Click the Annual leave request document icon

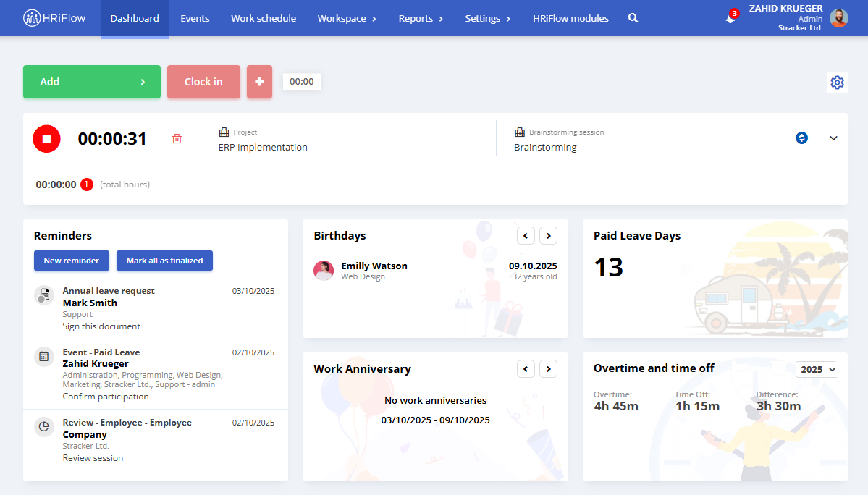tap(44, 295)
